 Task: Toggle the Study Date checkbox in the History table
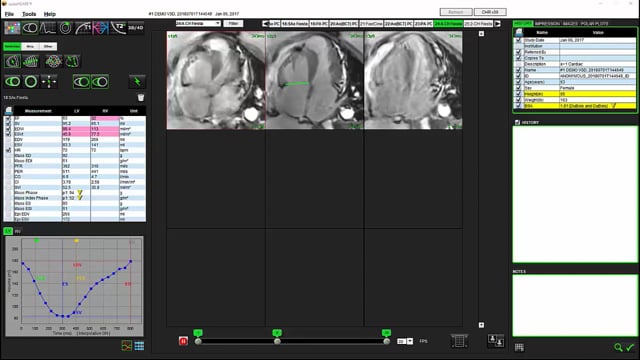(x=518, y=40)
